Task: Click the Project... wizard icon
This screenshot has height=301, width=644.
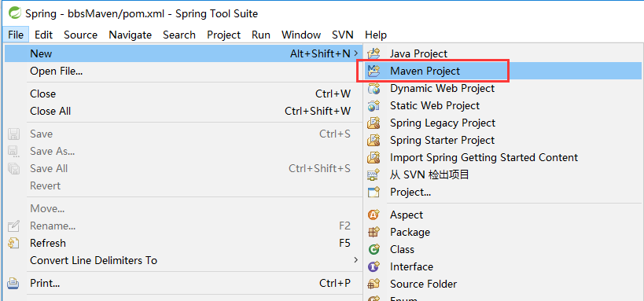Action: tap(374, 192)
